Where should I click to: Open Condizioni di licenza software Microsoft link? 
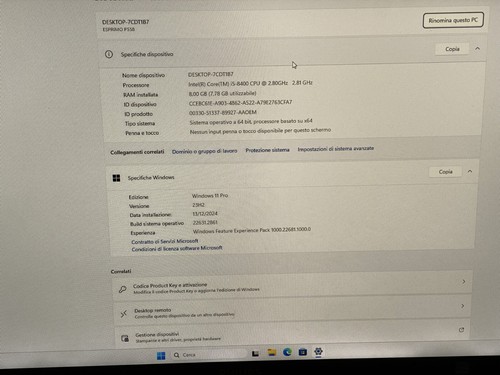(x=177, y=248)
